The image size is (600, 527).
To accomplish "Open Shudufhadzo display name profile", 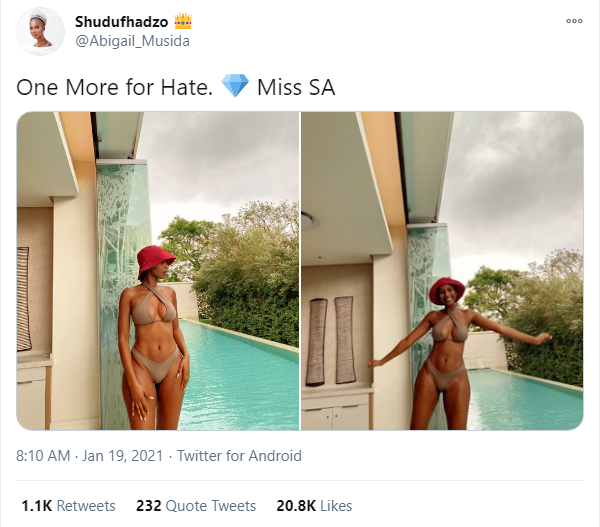I will (121, 22).
